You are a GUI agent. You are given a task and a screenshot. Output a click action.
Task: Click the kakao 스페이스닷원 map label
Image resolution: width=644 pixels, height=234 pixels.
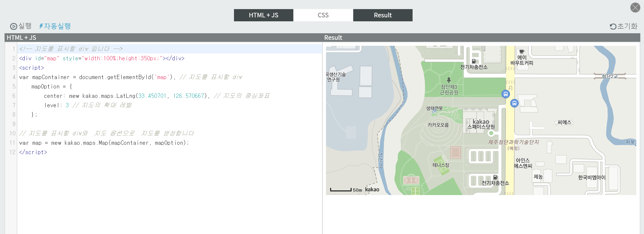point(481,124)
